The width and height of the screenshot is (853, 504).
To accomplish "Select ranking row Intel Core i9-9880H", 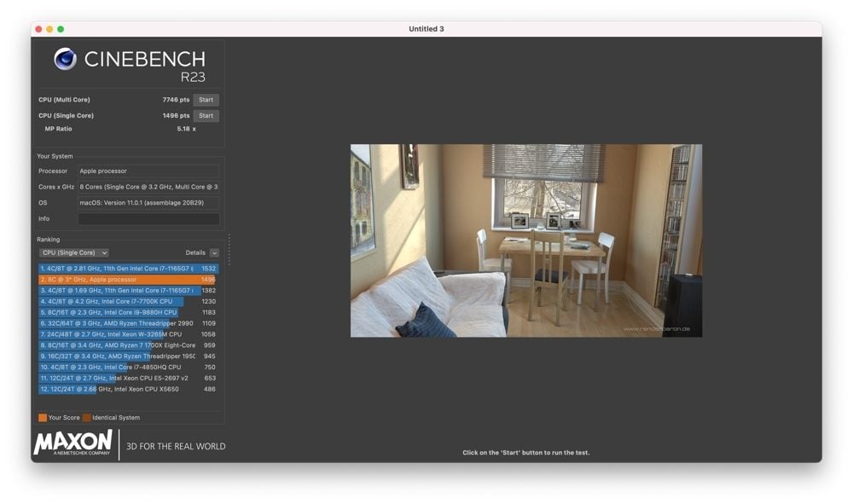I will pyautogui.click(x=129, y=313).
